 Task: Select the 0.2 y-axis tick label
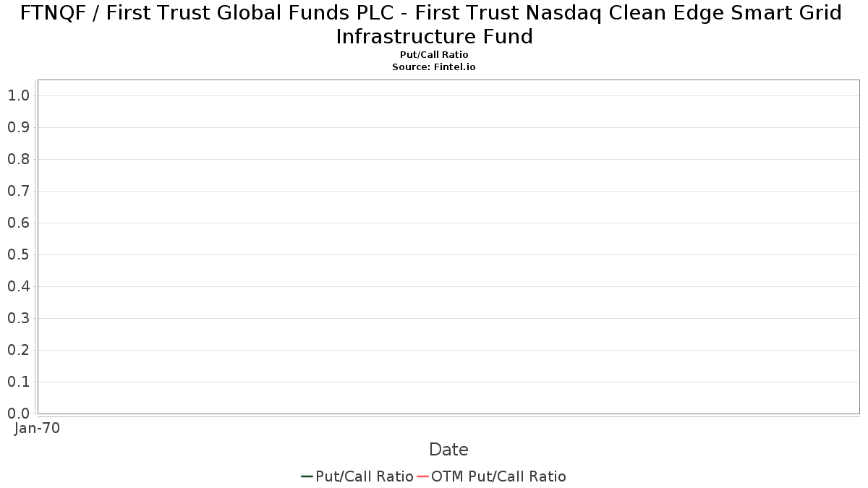pyautogui.click(x=18, y=350)
